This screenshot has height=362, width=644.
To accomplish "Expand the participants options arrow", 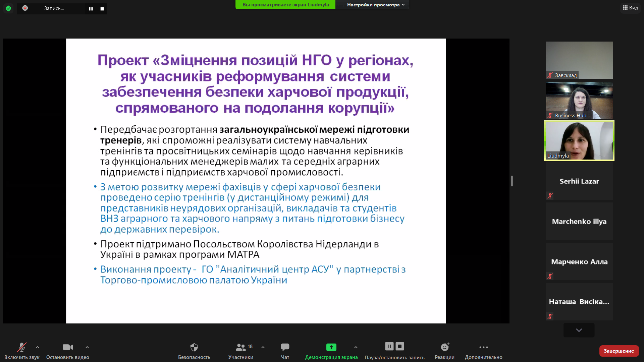I will tap(263, 347).
